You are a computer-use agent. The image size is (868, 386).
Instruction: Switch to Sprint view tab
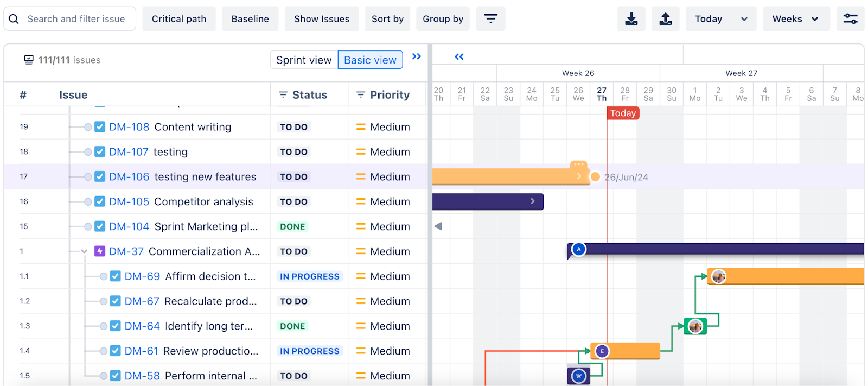coord(304,60)
